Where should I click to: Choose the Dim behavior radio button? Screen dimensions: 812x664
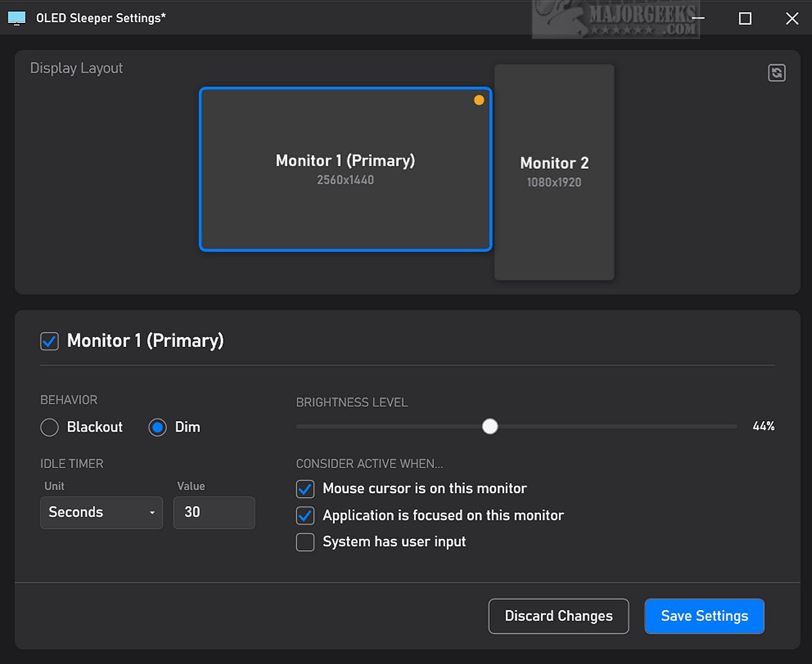pyautogui.click(x=158, y=428)
